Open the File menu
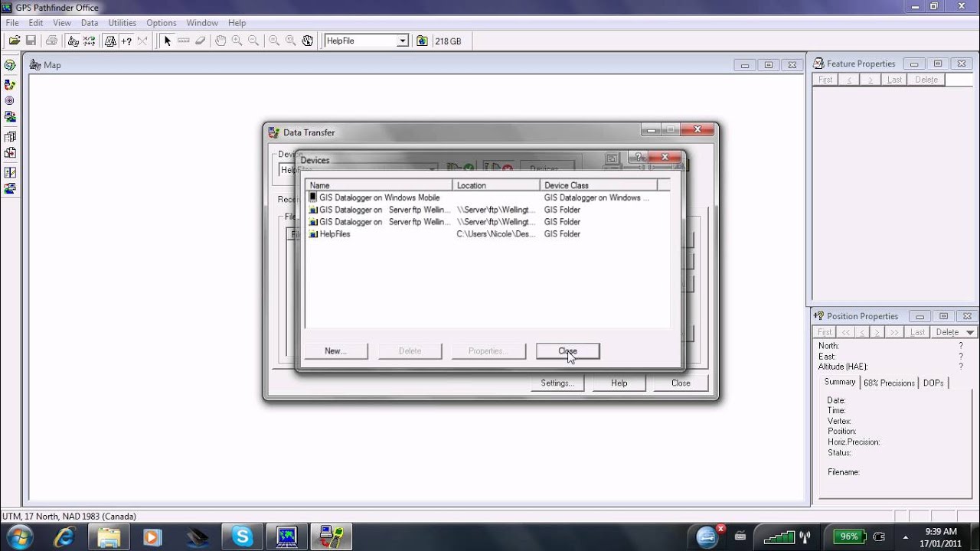 pos(12,23)
